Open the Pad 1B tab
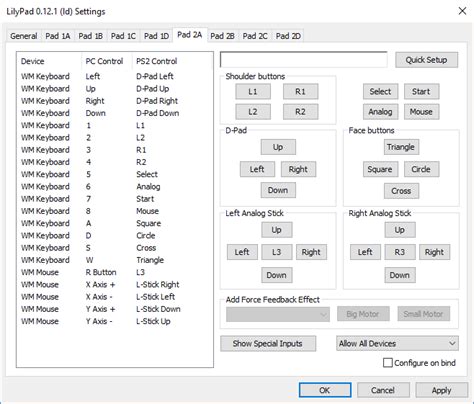 pos(90,36)
